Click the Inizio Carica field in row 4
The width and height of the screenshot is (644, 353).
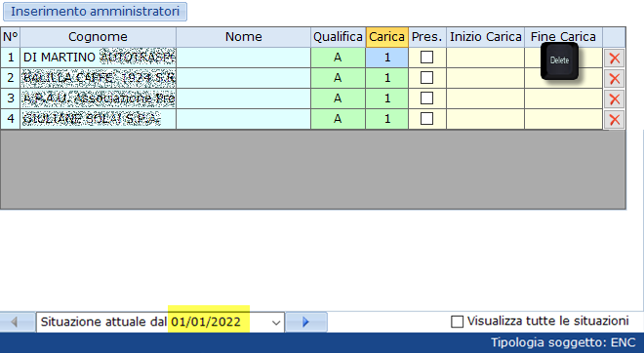tap(486, 119)
